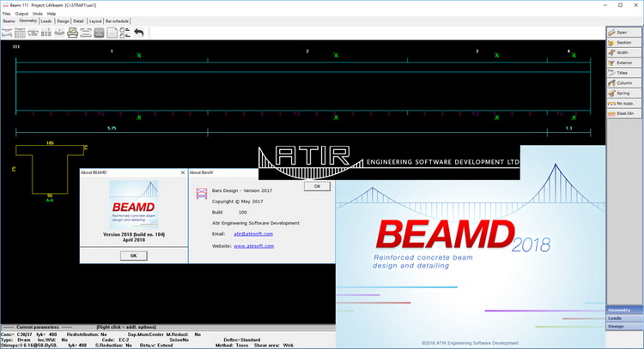Viewport: 644px width, 349px height.
Task: Switch to the Design tab
Action: tap(64, 21)
